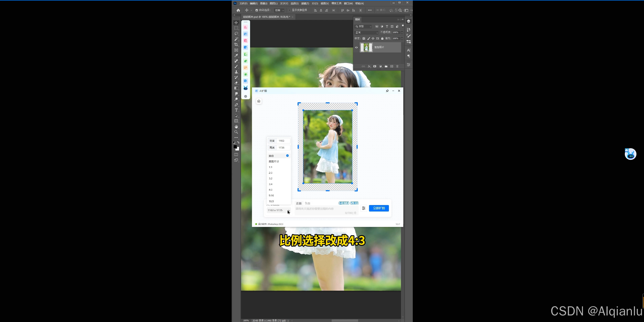Click the 立即扩图 button

pos(379,208)
